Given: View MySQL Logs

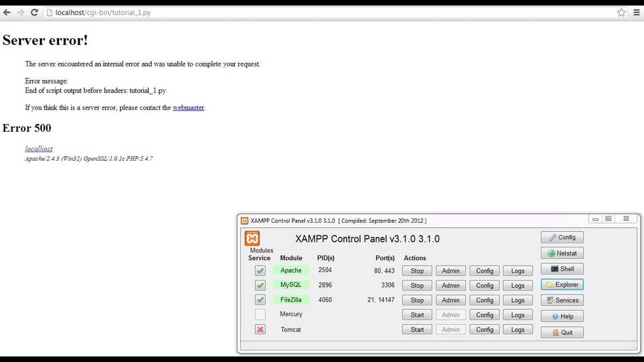Looking at the screenshot, I should [x=518, y=285].
